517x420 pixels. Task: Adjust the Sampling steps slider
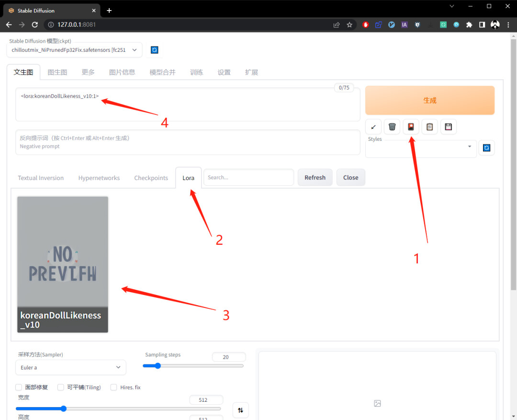click(193, 365)
